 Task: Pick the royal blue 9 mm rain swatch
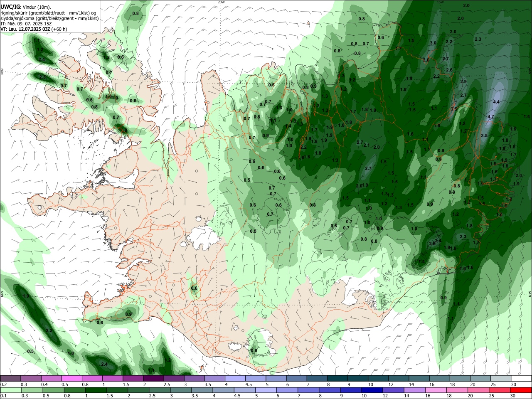351,390
